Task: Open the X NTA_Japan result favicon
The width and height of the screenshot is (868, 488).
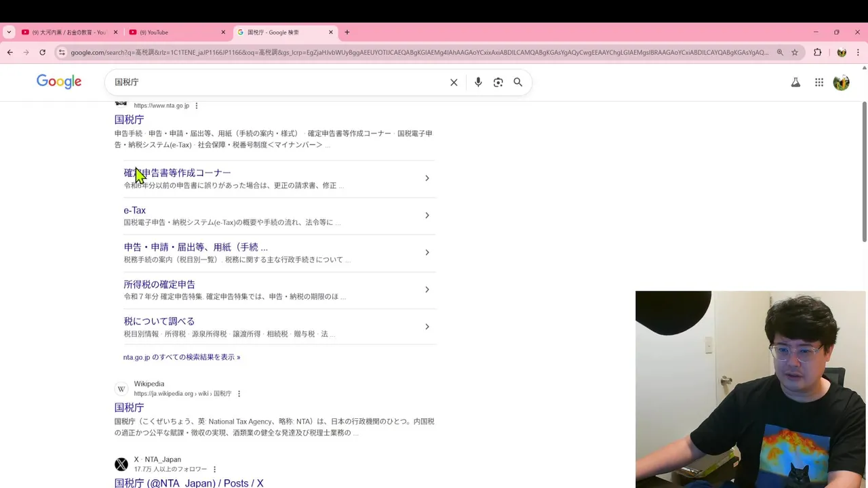Action: click(x=121, y=464)
